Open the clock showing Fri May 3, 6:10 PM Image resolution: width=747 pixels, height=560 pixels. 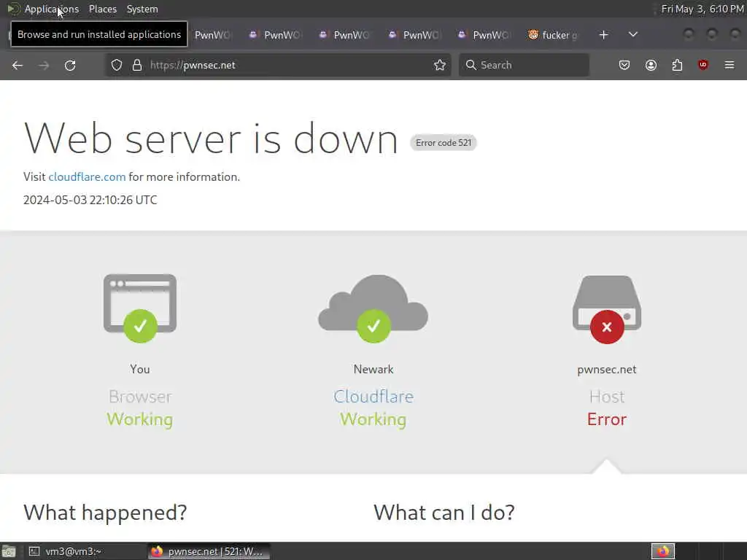point(703,9)
